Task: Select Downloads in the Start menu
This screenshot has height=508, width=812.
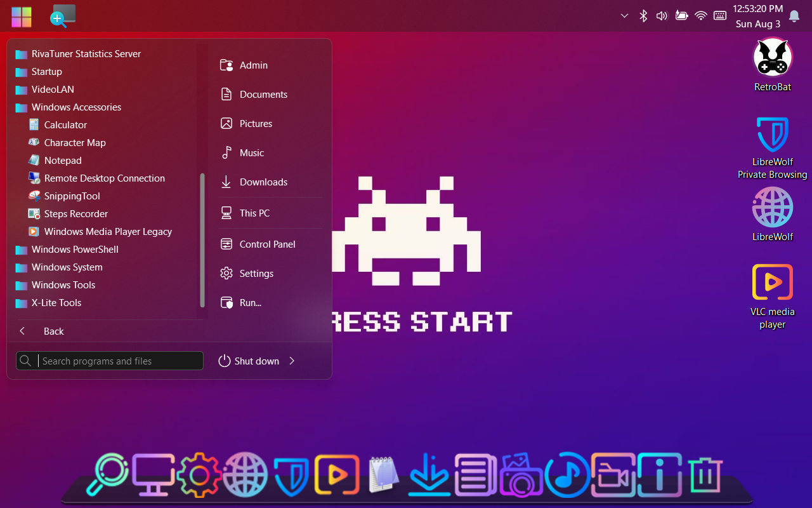Action: point(263,182)
